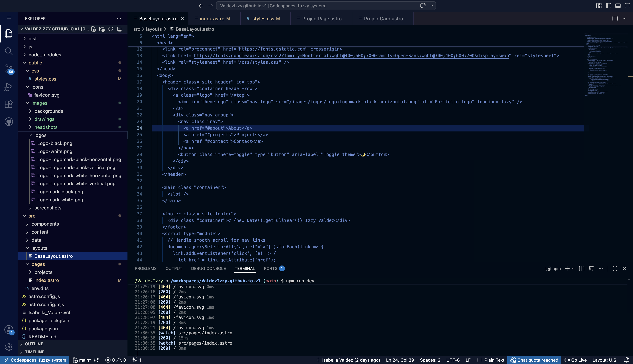Viewport: 633px width, 364px height.
Task: Collapse the logos folder
Action: [x=73, y=135]
